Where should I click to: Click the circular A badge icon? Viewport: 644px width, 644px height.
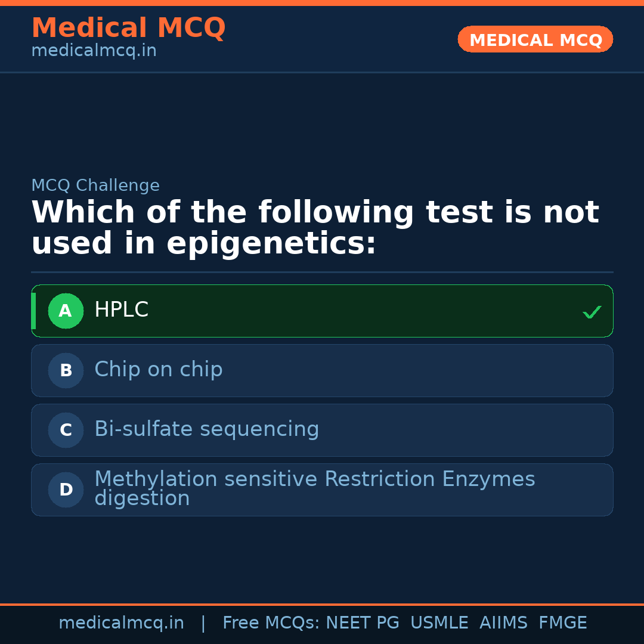coord(66,311)
